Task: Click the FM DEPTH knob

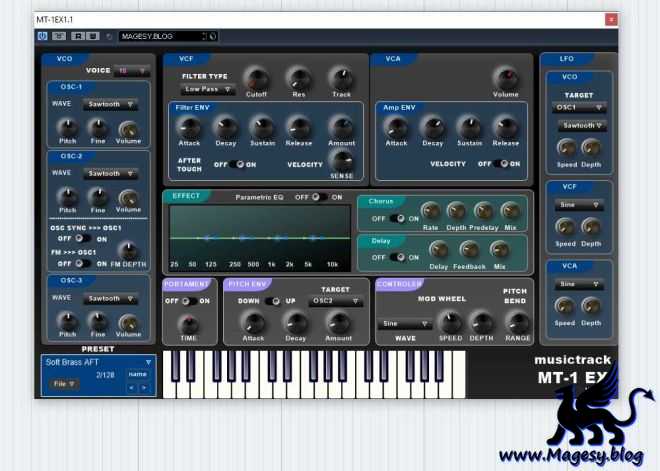Action: click(x=128, y=250)
